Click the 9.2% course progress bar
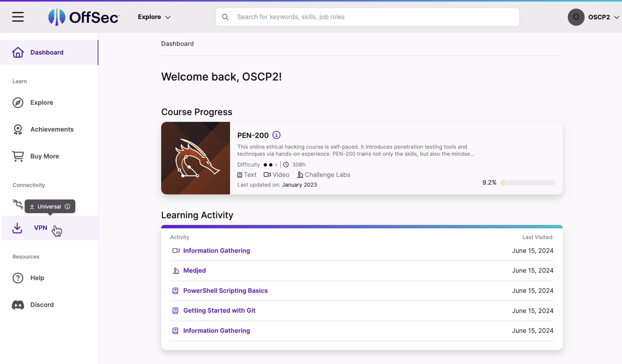This screenshot has height=364, width=622. (x=527, y=182)
